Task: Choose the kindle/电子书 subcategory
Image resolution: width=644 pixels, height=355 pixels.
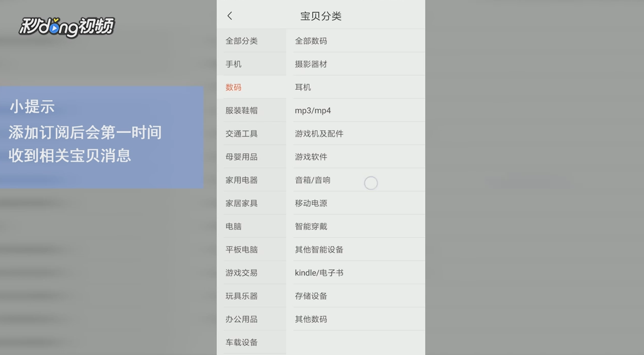Action: [x=319, y=272]
